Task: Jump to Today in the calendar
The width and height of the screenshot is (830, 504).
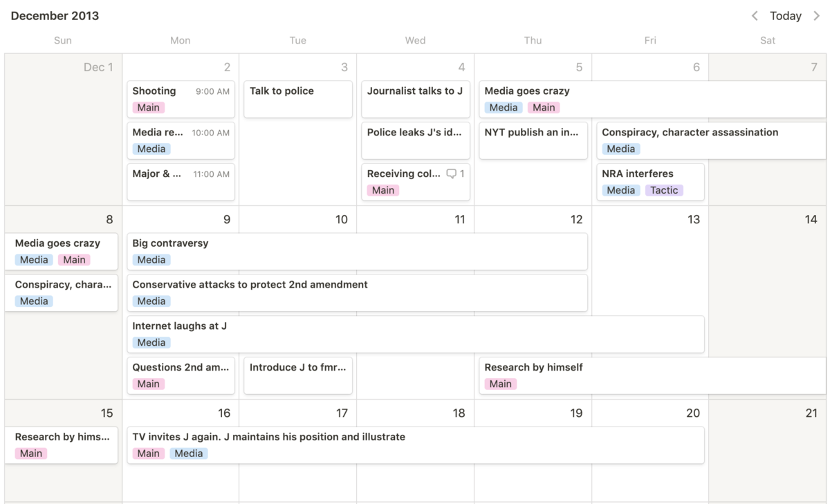Action: [786, 16]
